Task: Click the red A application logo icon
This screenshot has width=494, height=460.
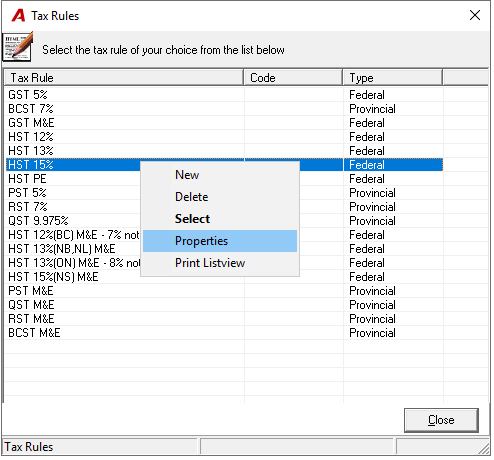Action: point(18,15)
